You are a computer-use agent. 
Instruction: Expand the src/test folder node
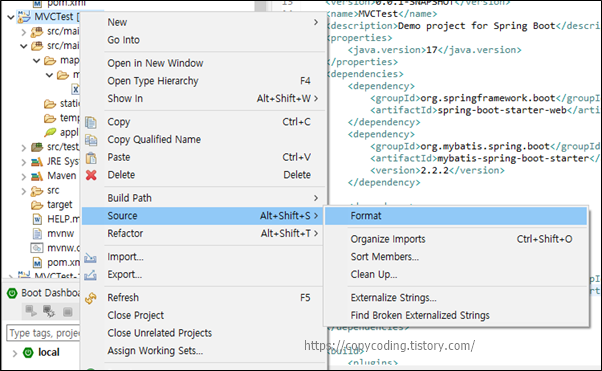tap(24, 148)
